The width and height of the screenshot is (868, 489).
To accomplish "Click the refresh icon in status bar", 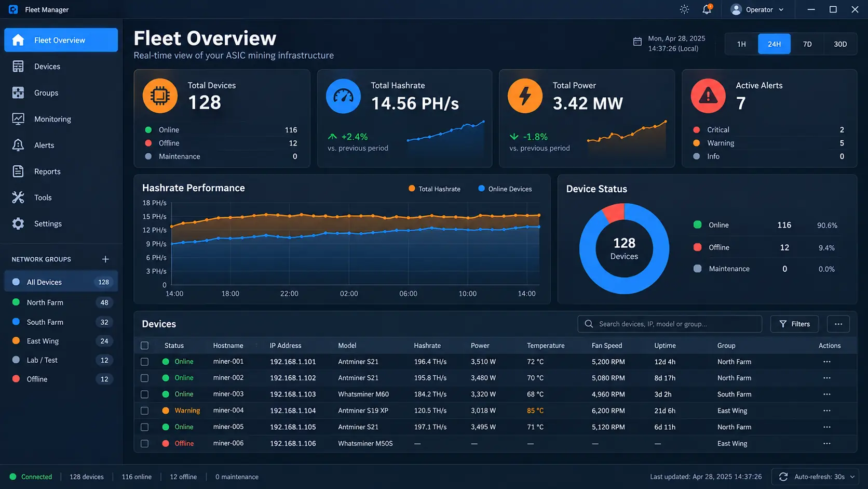I will 783,477.
